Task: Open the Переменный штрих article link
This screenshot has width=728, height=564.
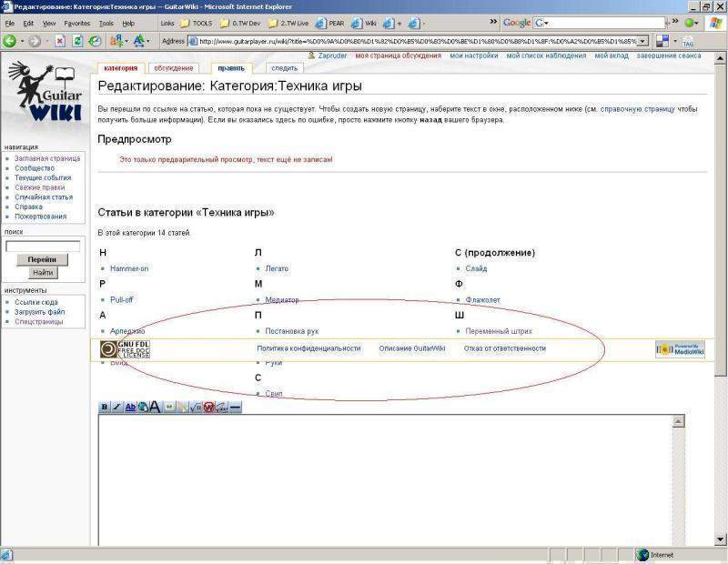Action: pyautogui.click(x=499, y=331)
